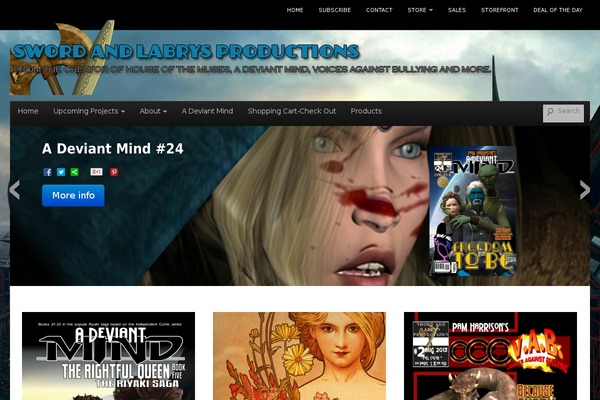Open the Freedom To Be comic cover
The height and width of the screenshot is (400, 600).
coord(473,211)
